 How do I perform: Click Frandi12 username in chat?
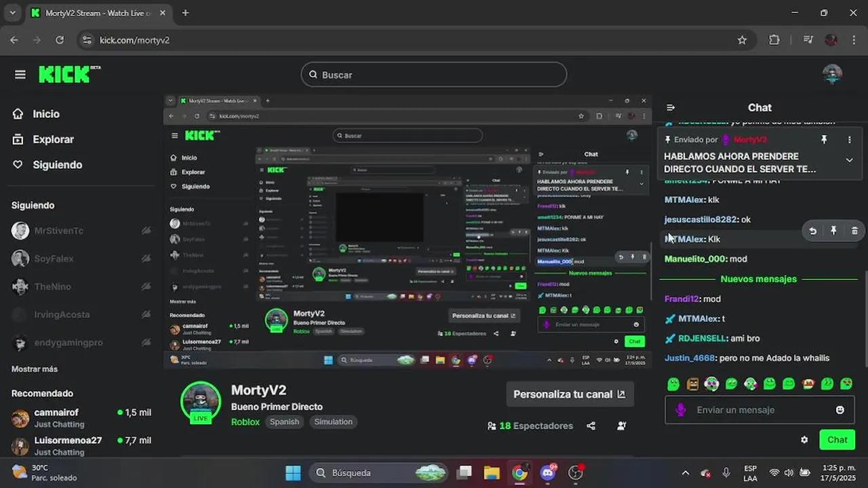pos(682,299)
